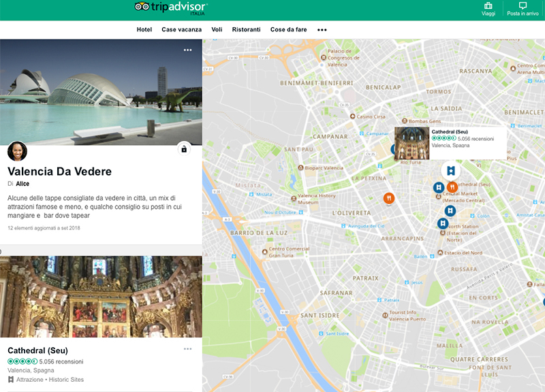Open Cathedral (Seu) title in list card
The height and width of the screenshot is (392, 545).
37,350
